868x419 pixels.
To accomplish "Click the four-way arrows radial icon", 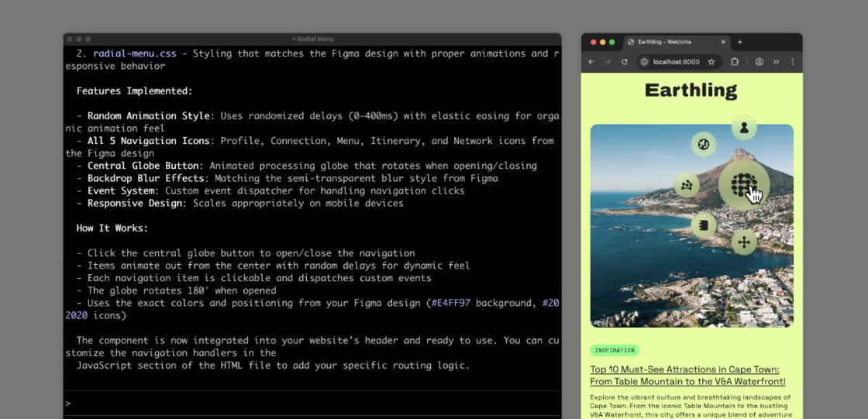I will point(743,242).
